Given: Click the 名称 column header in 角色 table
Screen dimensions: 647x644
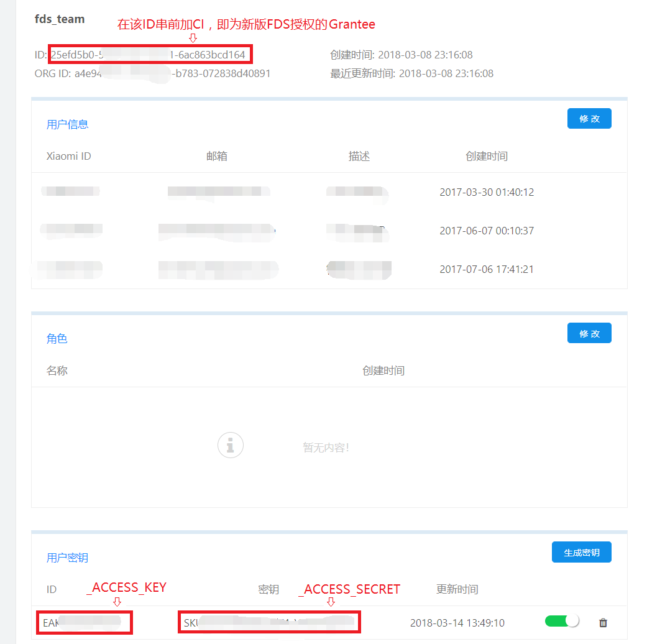Looking at the screenshot, I should pyautogui.click(x=57, y=370).
